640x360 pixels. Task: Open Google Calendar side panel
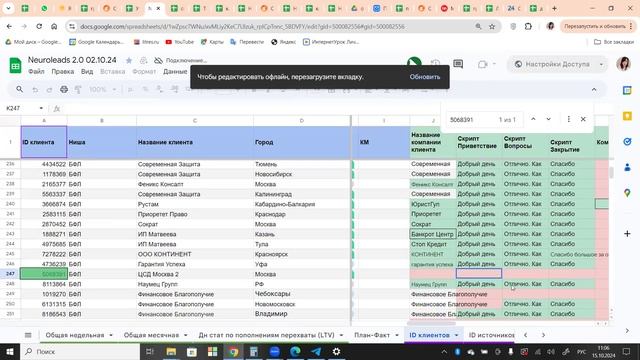(627, 91)
